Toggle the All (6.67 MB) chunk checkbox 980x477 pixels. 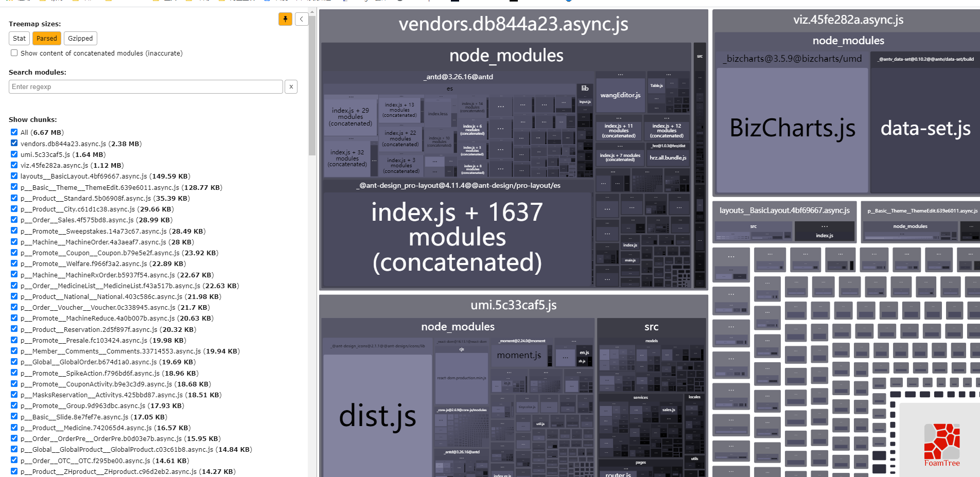(14, 132)
